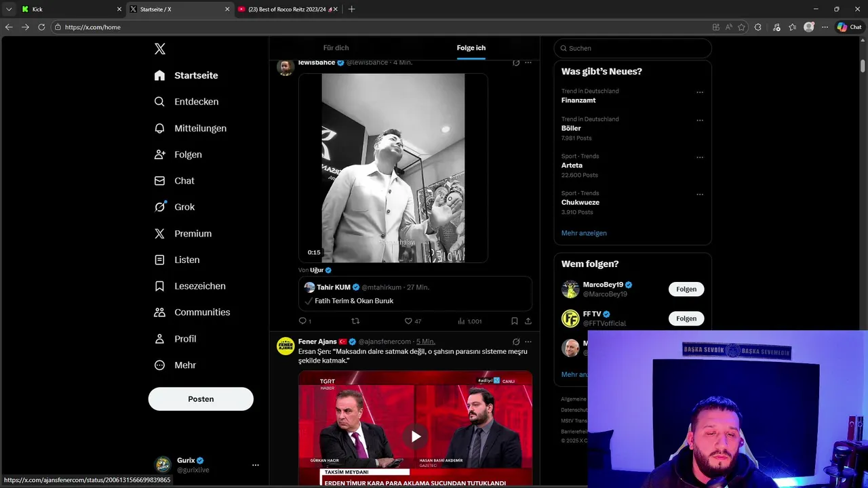868x488 pixels.
Task: Share the lewisbahce post
Action: [528, 321]
